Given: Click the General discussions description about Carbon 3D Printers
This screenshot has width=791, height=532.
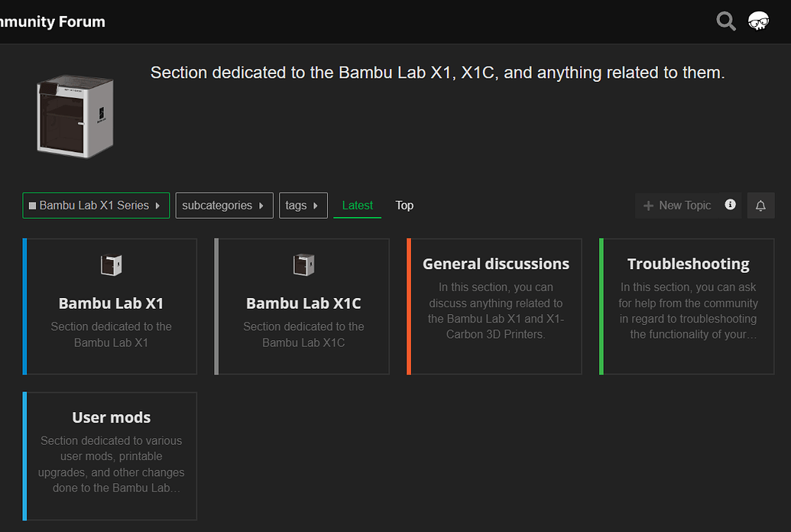Looking at the screenshot, I should 496,310.
